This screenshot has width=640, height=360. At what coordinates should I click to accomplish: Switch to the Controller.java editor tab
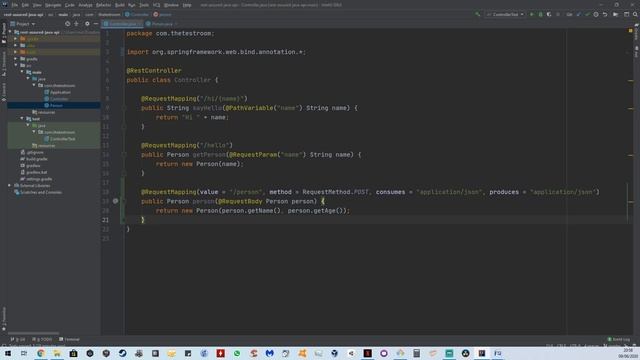pos(122,24)
